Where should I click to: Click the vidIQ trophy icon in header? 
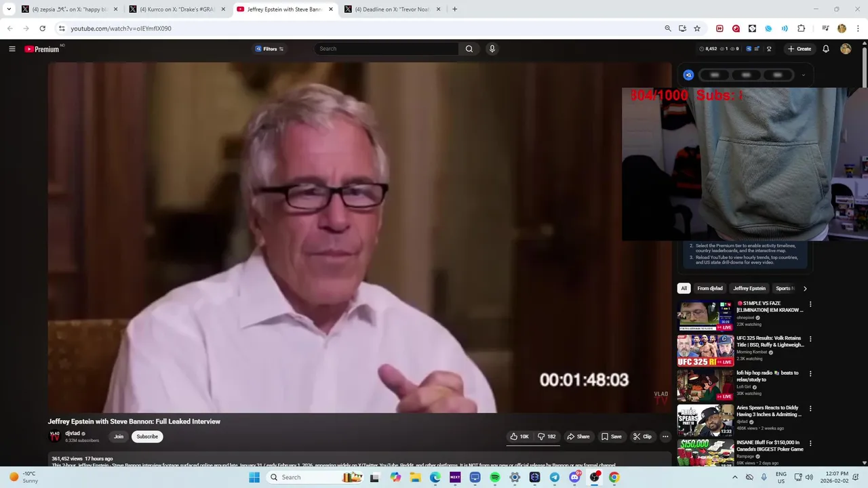[x=769, y=49]
